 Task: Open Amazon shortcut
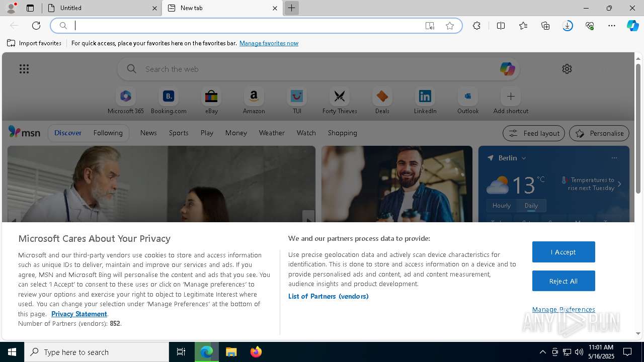254,101
